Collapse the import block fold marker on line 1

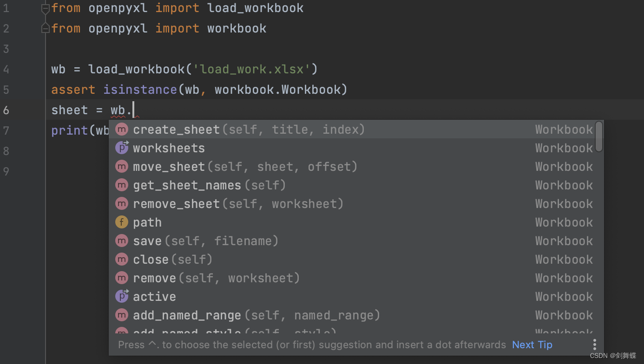click(45, 8)
